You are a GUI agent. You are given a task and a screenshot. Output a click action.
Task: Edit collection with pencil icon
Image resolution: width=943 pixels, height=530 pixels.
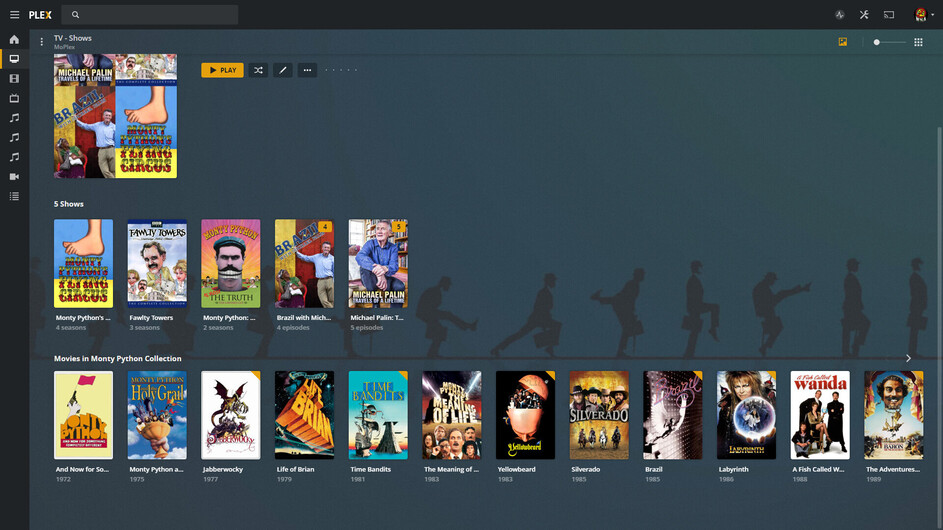(283, 70)
